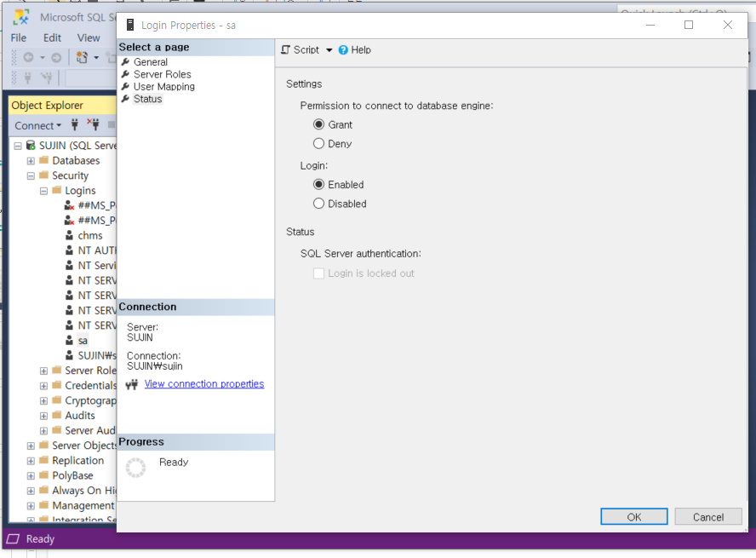Click the OK button
This screenshot has height=558, width=756.
634,516
